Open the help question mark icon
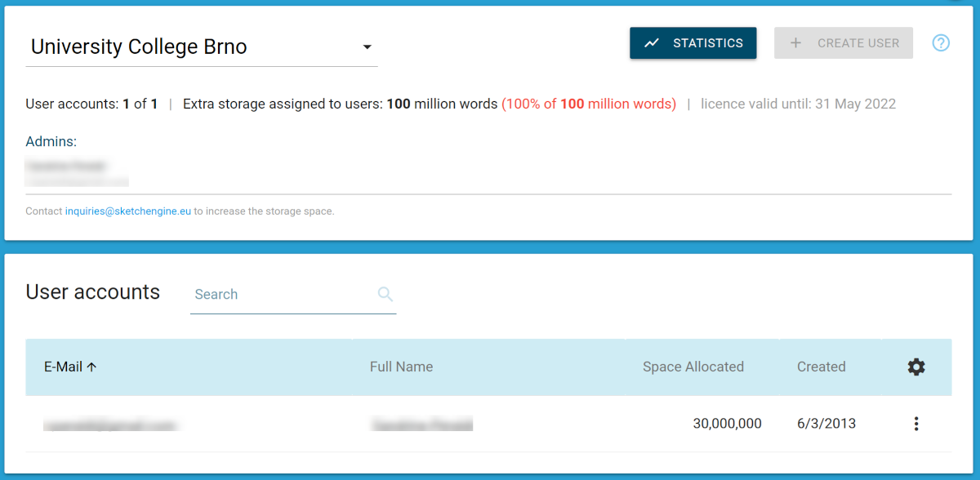980x480 pixels. 941,43
